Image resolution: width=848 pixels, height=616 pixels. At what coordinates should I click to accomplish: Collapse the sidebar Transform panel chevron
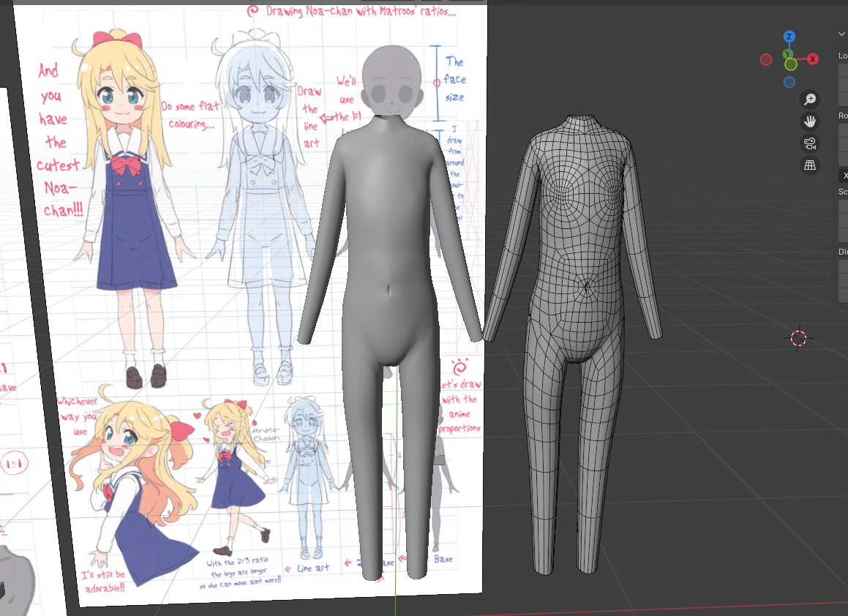pyautogui.click(x=841, y=34)
